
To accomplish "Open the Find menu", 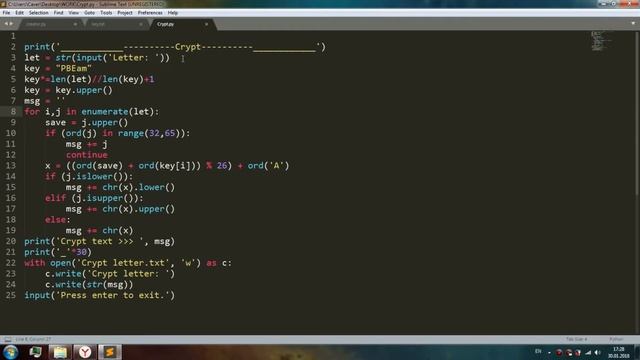I will pyautogui.click(x=58, y=13).
